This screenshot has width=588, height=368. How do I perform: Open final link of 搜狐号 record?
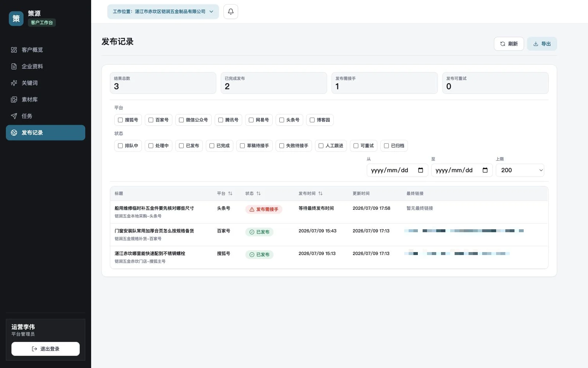457,254
